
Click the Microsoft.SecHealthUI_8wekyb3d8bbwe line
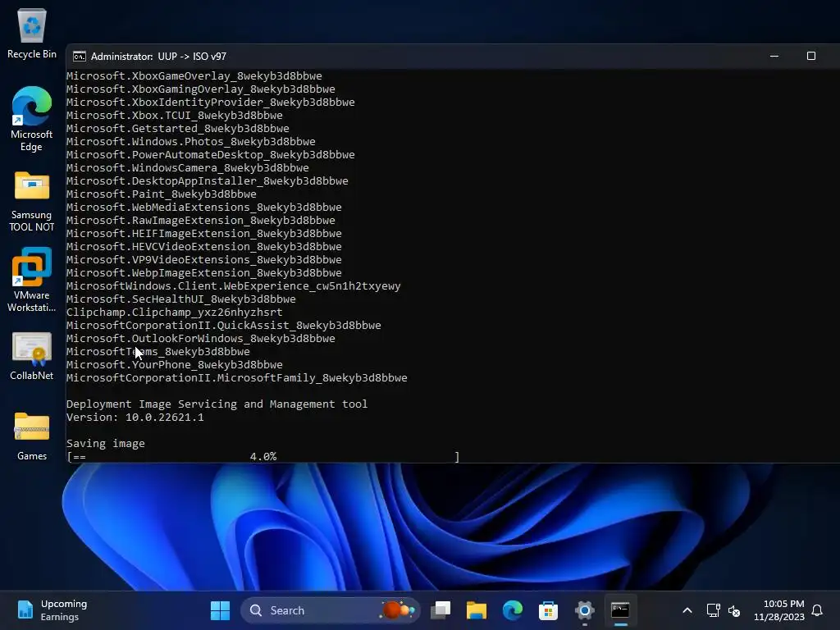pos(181,299)
